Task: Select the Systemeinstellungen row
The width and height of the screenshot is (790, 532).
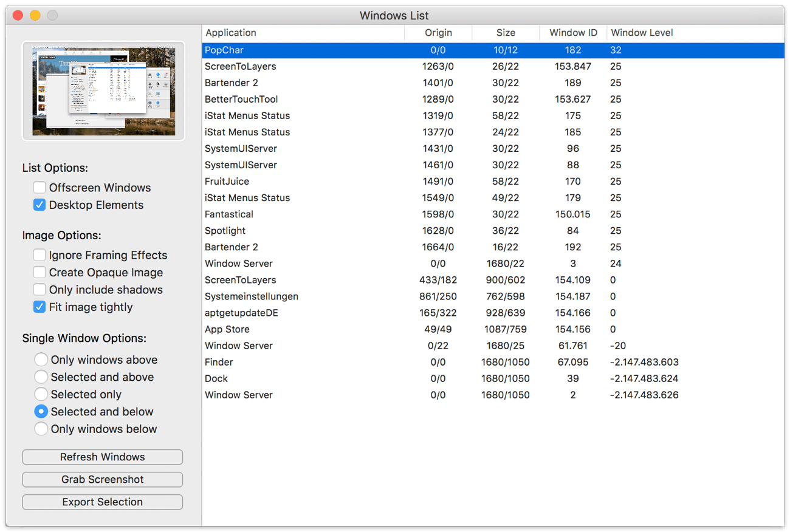Action: (x=493, y=296)
